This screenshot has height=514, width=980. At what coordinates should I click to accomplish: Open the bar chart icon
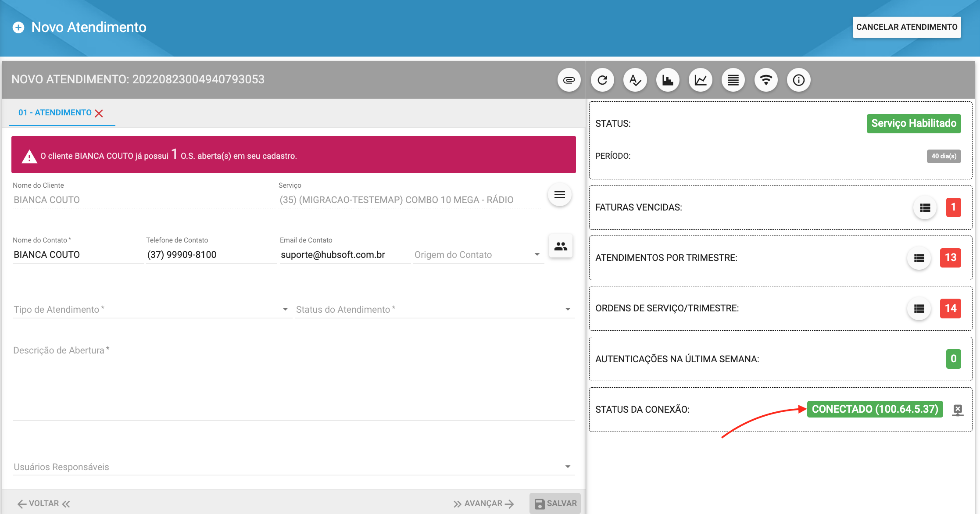(x=668, y=80)
